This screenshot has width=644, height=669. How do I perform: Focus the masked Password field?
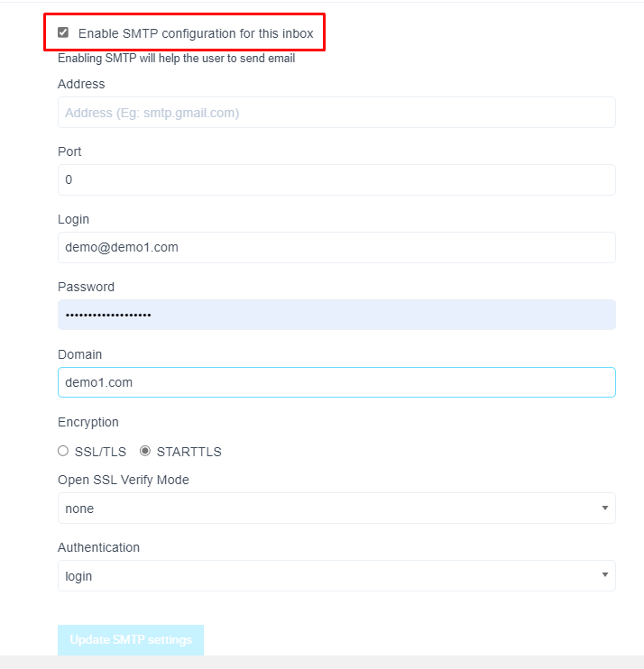tap(336, 315)
